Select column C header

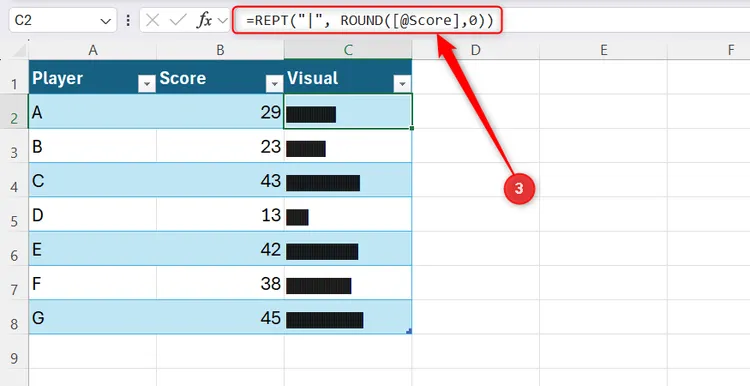348,50
